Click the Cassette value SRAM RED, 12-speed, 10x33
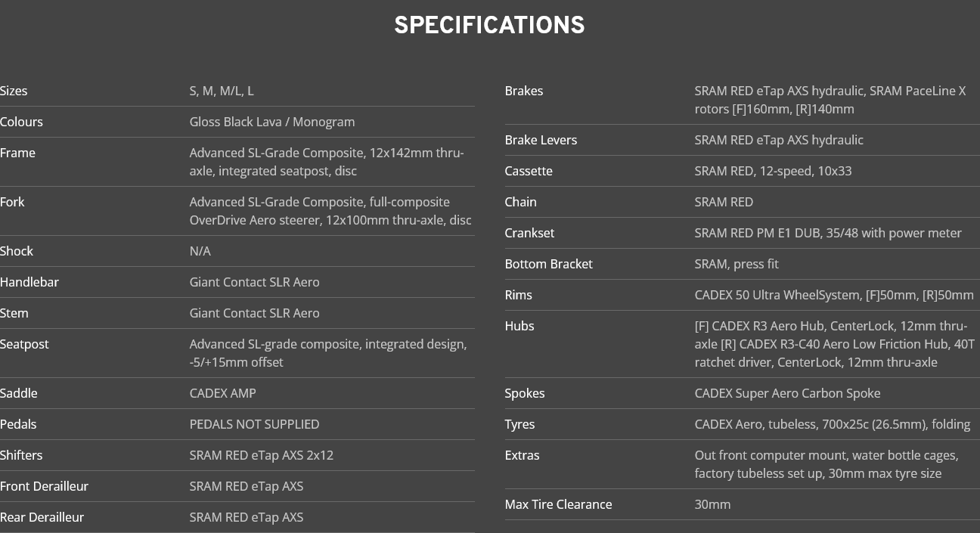The image size is (980, 533). 773,171
